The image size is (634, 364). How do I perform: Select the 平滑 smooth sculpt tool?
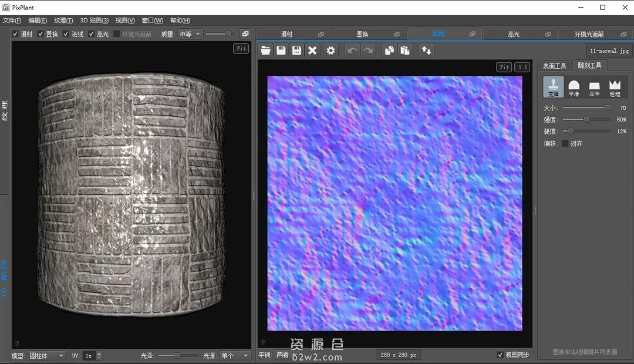coord(574,87)
